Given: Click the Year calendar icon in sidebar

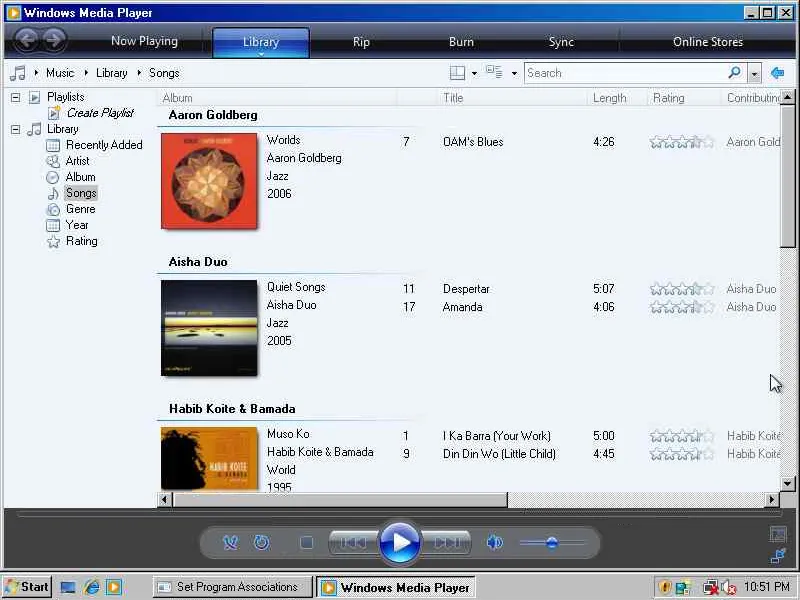Looking at the screenshot, I should click(x=53, y=225).
